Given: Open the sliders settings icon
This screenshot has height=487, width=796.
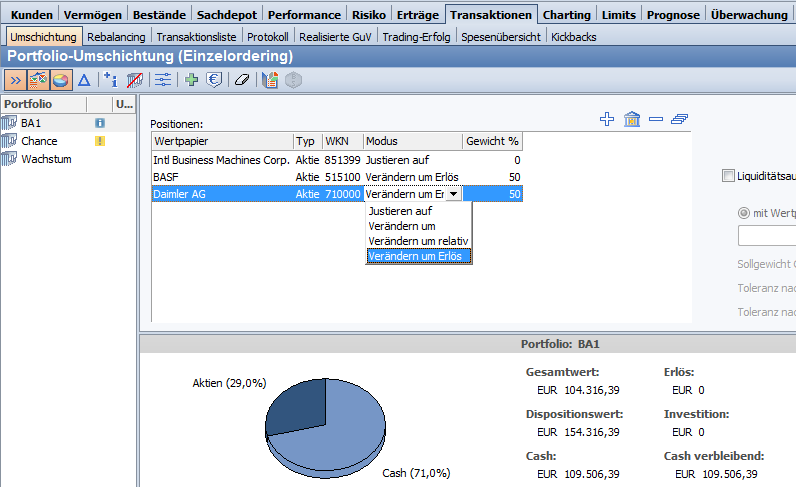Looking at the screenshot, I should (164, 80).
